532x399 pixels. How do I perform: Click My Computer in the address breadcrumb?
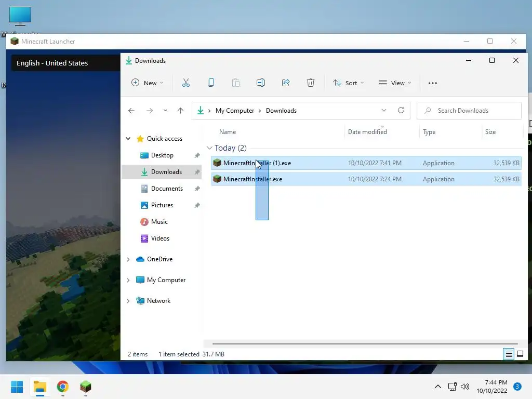coord(235,111)
